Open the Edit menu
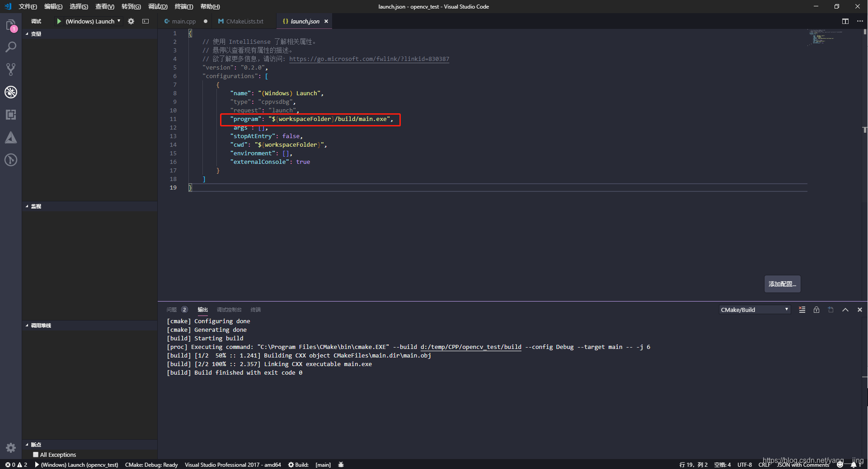 53,6
